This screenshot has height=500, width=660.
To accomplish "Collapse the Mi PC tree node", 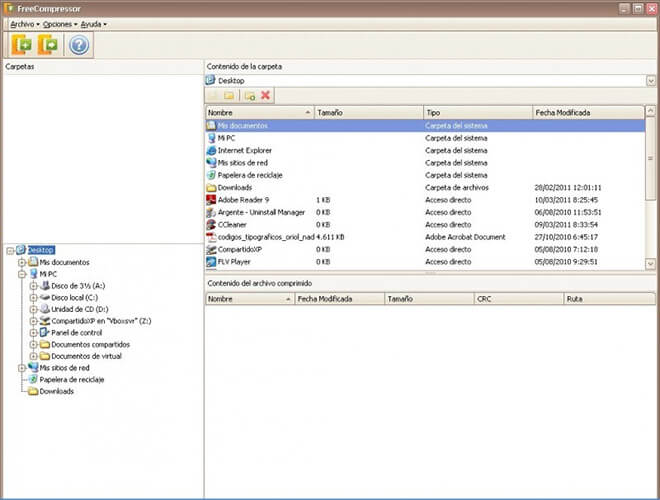I will (22, 274).
